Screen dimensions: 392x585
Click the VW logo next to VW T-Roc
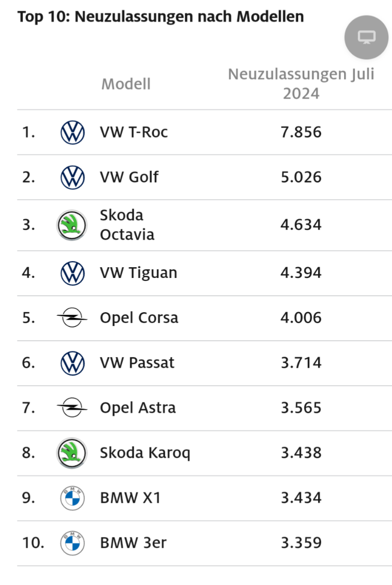pos(72,131)
